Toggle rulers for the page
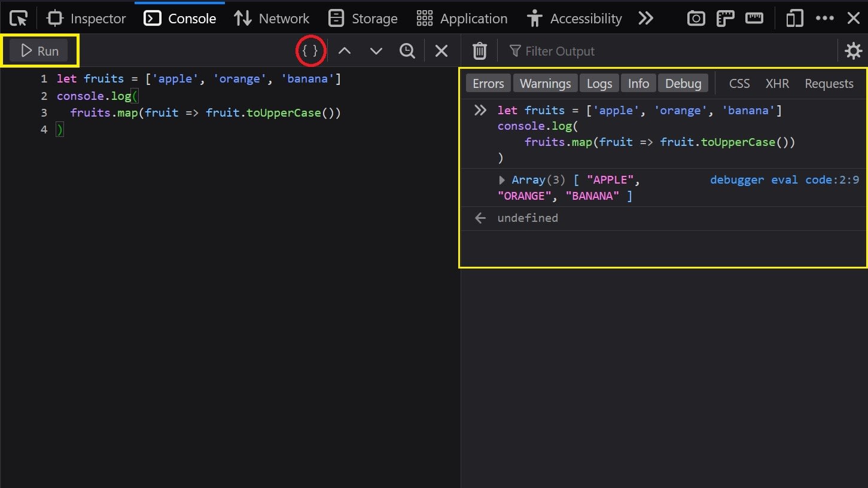Screen dimensions: 868x488 pos(725,18)
